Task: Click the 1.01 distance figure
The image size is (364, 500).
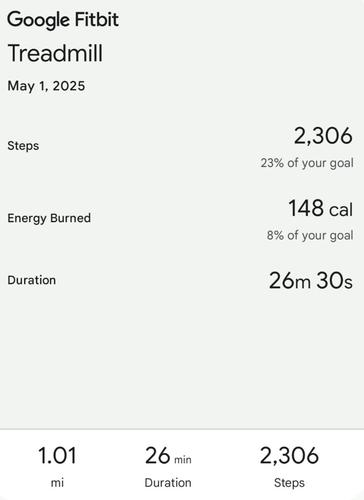Action: click(57, 456)
